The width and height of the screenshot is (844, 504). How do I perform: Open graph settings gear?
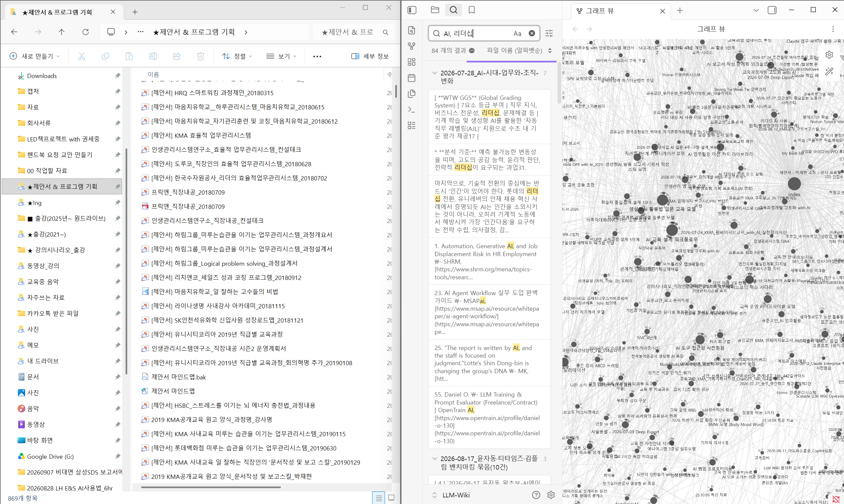click(x=829, y=55)
